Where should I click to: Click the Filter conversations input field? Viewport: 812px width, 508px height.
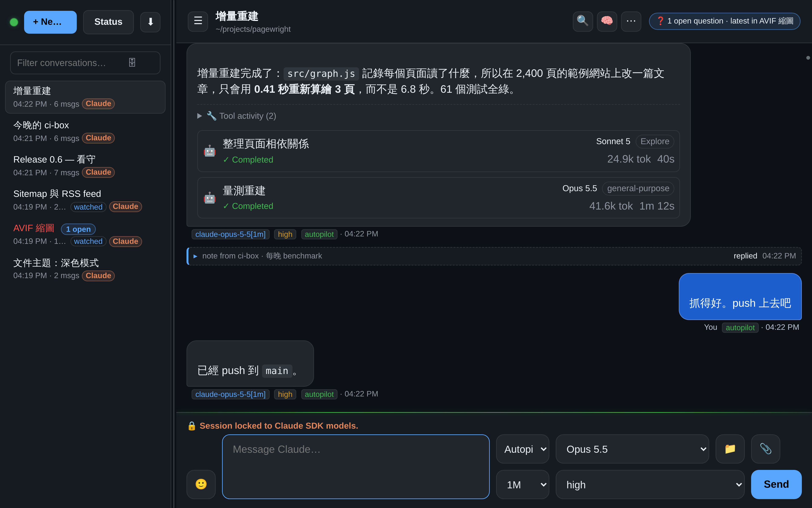[85, 63]
